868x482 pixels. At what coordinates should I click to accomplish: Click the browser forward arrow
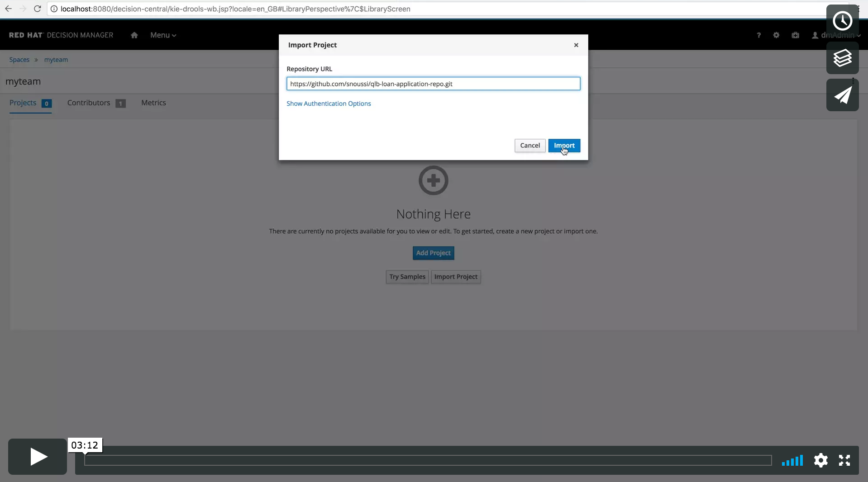pos(23,9)
